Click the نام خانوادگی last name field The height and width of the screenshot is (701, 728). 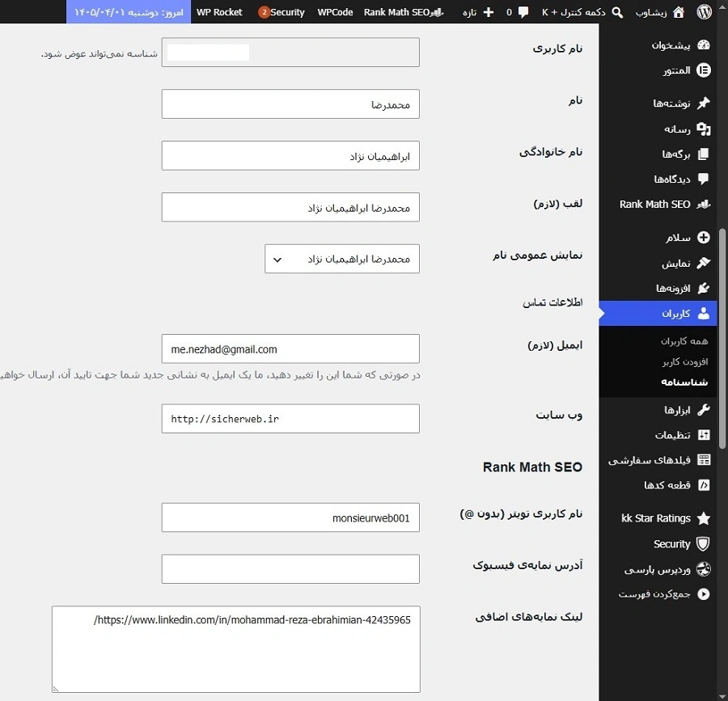pos(290,155)
